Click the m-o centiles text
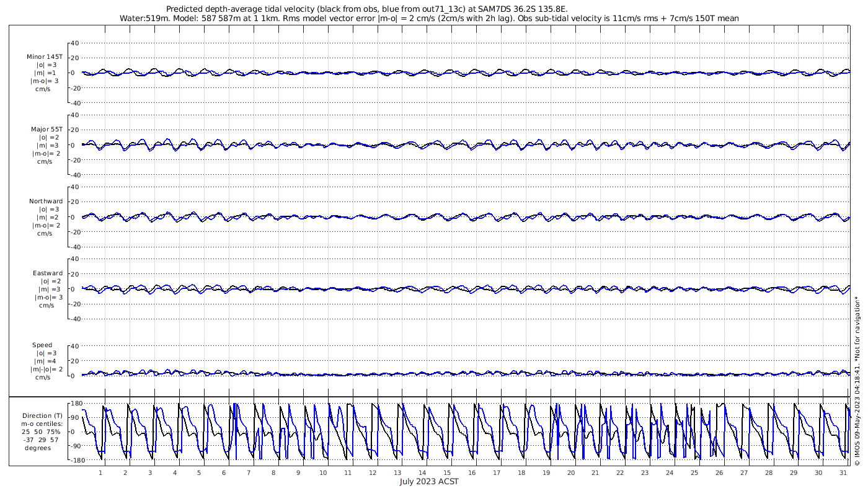Screen dimensions: 868x496 point(43,424)
